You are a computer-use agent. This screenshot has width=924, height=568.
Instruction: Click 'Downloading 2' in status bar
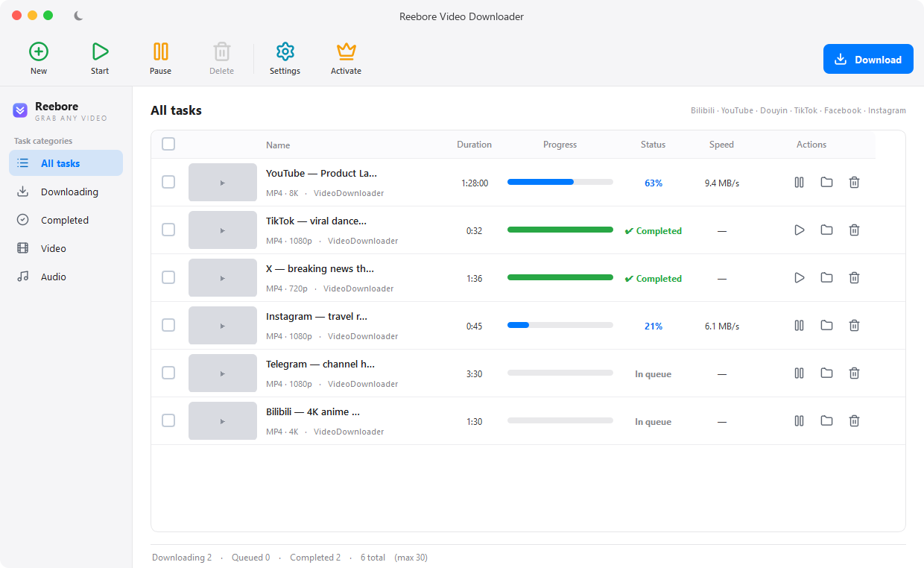182,558
